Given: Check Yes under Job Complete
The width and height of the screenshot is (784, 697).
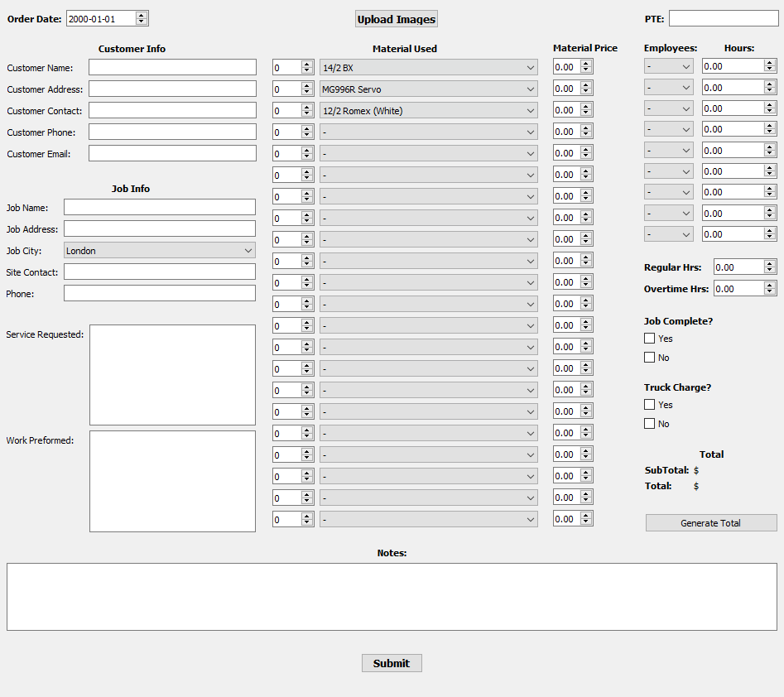Looking at the screenshot, I should [x=650, y=338].
